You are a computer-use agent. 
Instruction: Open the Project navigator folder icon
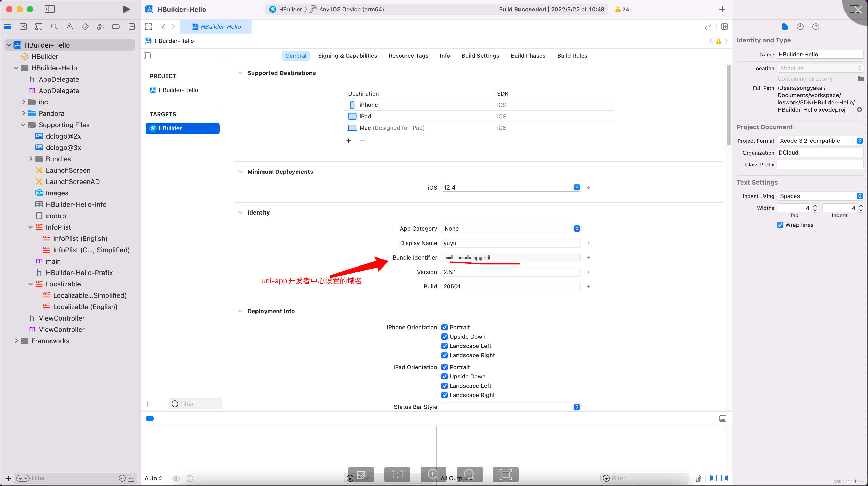coord(8,27)
